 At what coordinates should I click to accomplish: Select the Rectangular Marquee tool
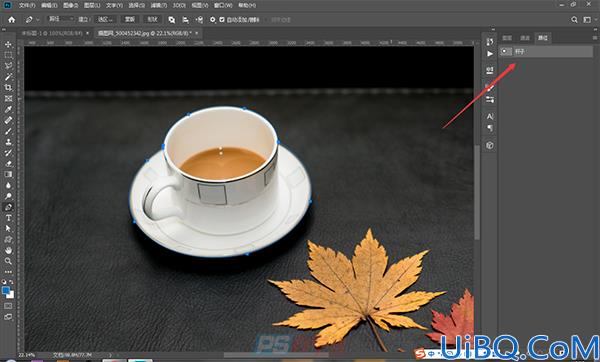coord(8,55)
